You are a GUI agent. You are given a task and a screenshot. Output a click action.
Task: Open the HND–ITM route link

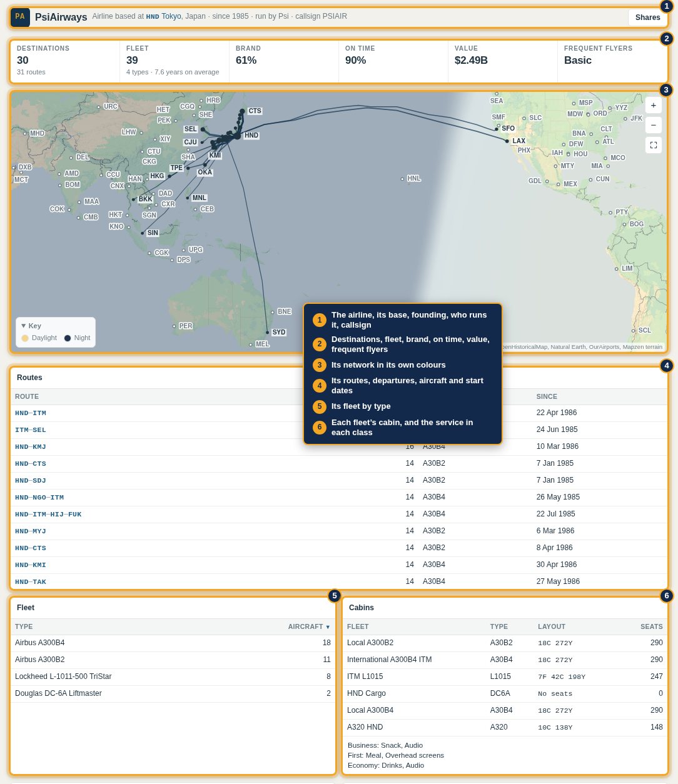tap(31, 413)
